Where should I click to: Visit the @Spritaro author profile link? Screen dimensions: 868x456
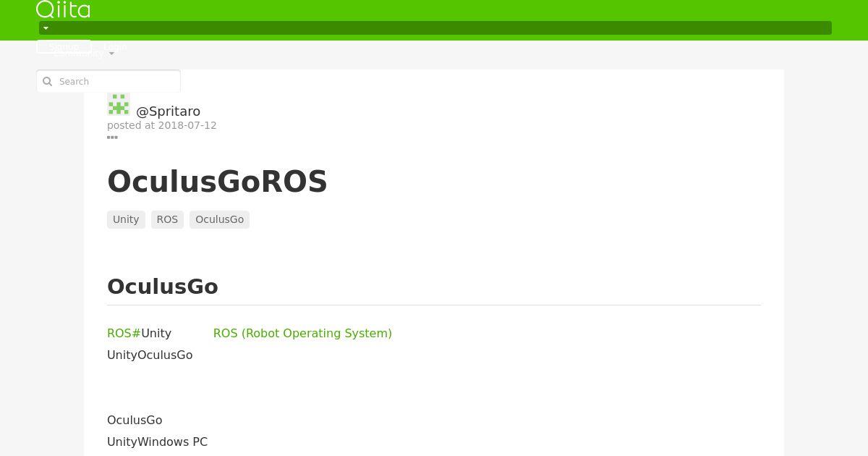(x=168, y=111)
